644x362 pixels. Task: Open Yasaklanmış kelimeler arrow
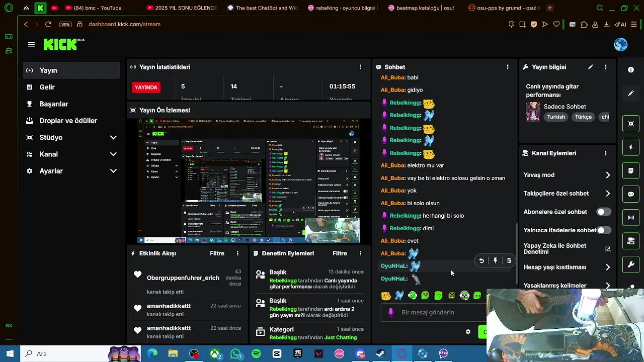(608, 285)
